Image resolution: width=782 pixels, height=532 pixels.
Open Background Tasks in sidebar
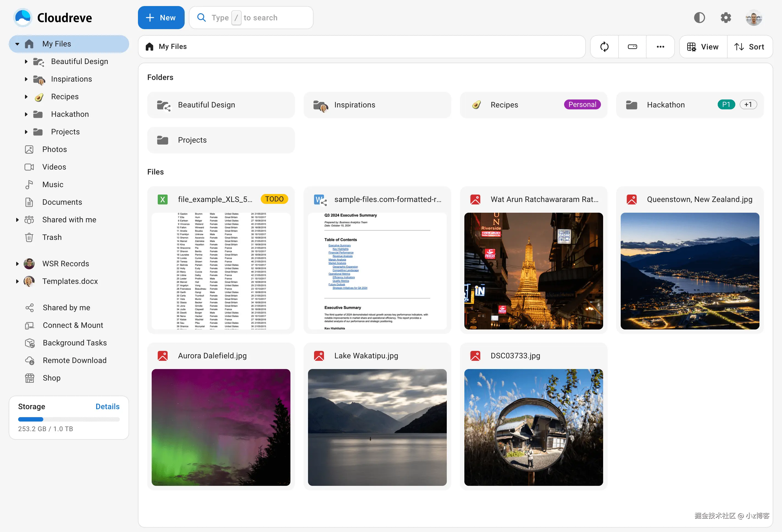click(74, 343)
